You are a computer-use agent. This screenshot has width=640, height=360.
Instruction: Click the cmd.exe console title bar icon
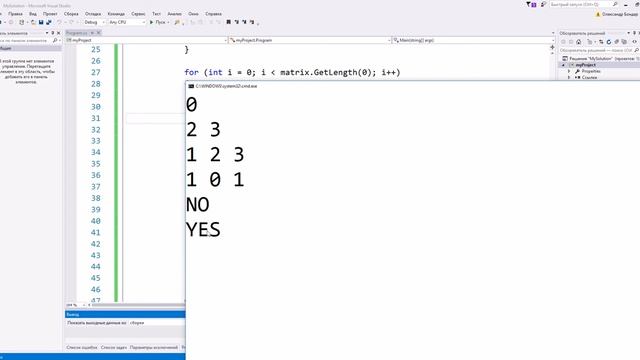point(191,87)
